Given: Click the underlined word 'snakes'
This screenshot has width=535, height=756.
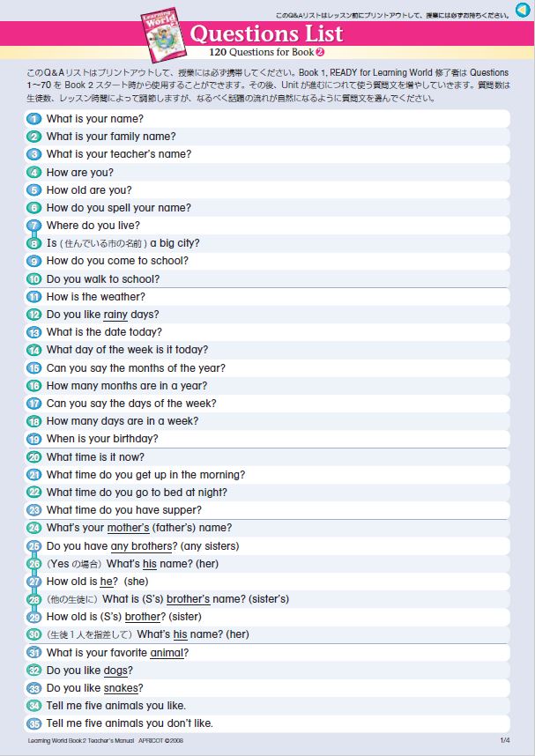Looking at the screenshot, I should coord(122,688).
